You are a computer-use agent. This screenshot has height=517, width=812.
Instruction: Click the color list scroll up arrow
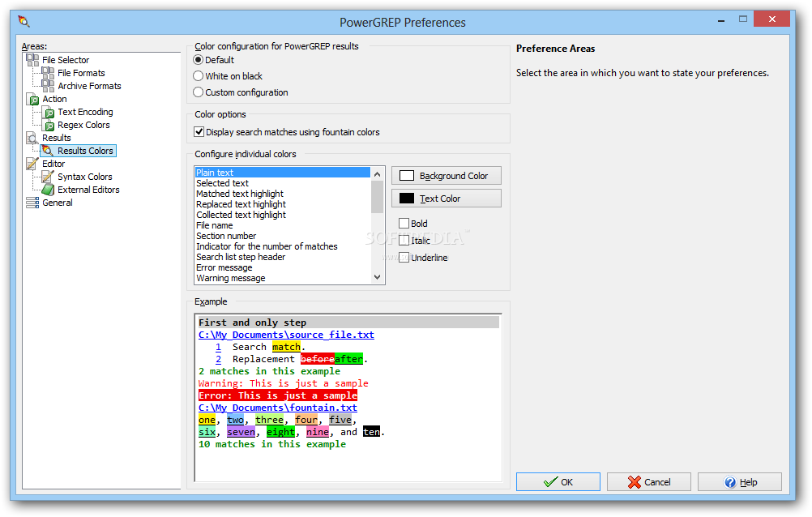pyautogui.click(x=377, y=174)
